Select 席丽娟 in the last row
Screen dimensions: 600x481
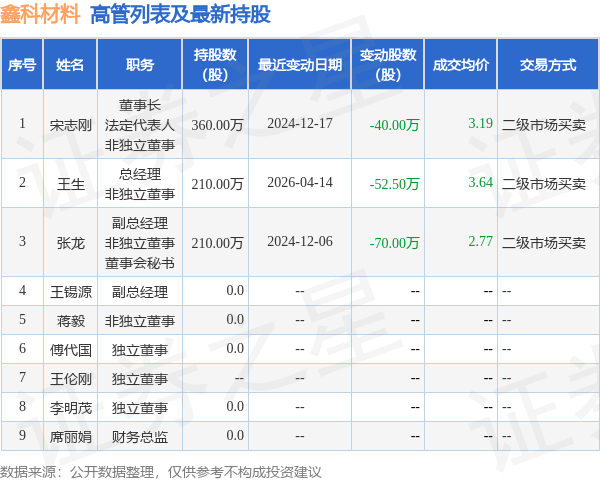pyautogui.click(x=71, y=437)
